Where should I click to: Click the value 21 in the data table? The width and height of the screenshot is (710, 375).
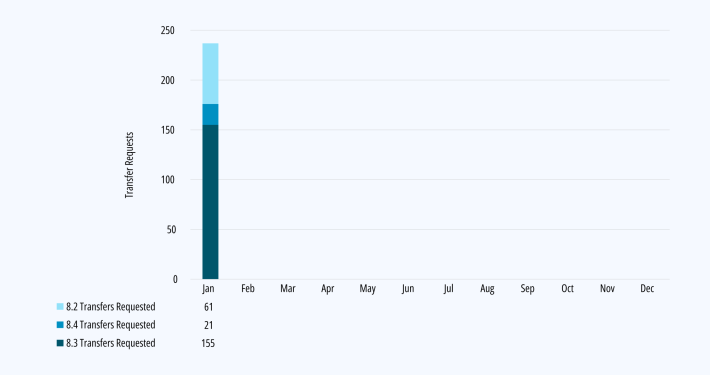tap(208, 325)
